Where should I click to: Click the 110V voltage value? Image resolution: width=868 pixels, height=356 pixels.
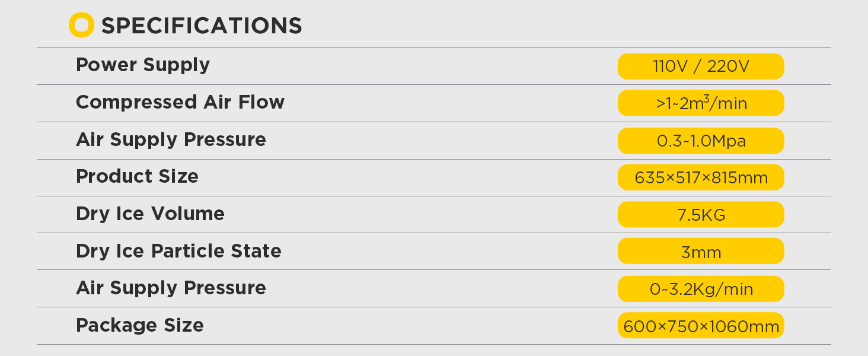coord(669,66)
